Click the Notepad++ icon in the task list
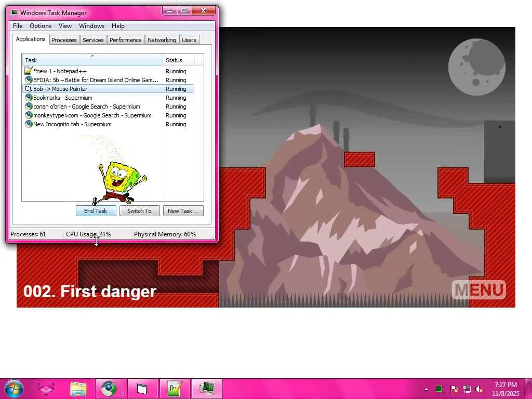This screenshot has width=532, height=399. point(29,71)
